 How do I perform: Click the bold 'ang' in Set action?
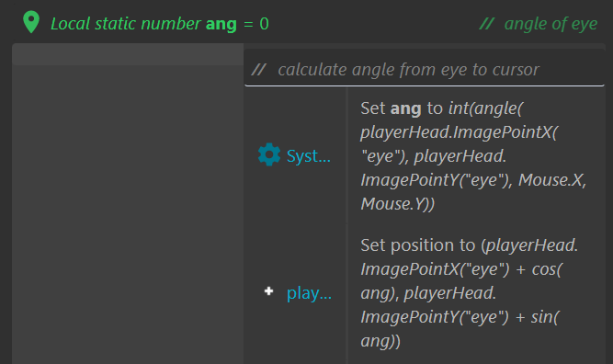point(406,108)
